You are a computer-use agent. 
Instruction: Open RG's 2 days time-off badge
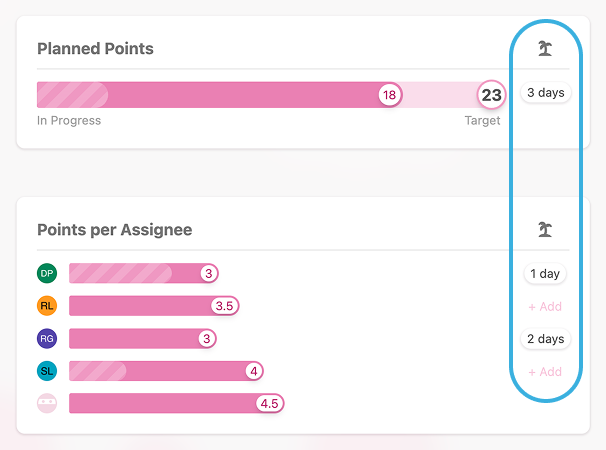pos(545,339)
